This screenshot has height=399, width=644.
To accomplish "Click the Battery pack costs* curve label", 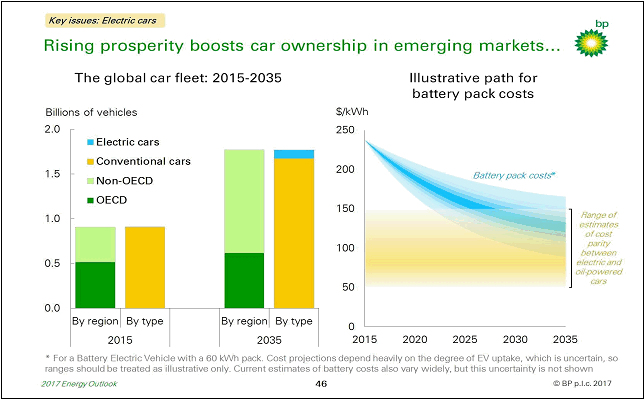I will click(x=514, y=175).
